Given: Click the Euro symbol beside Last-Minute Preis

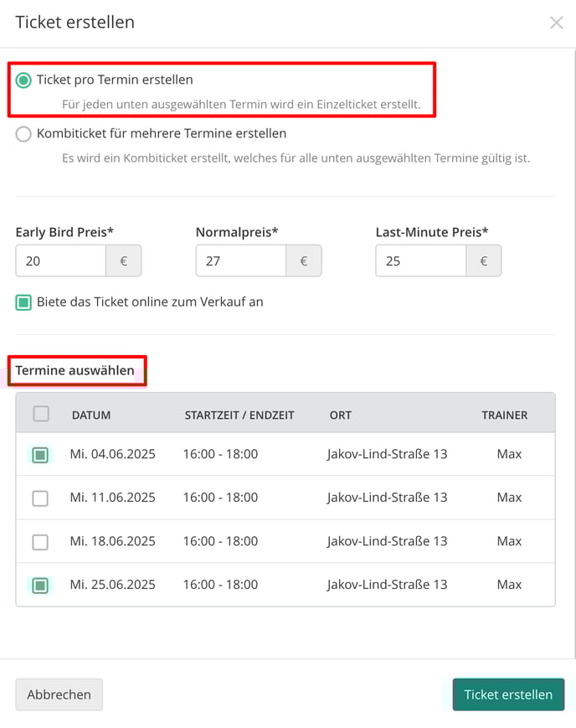Looking at the screenshot, I should click(484, 261).
